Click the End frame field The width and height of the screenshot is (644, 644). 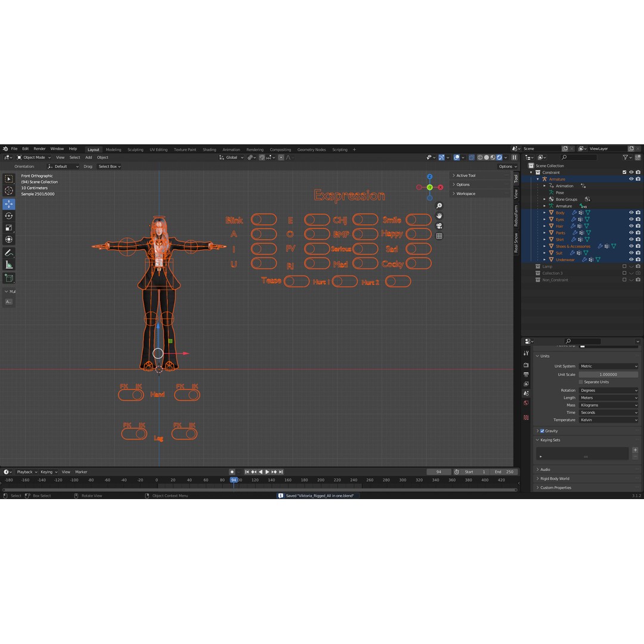point(504,472)
